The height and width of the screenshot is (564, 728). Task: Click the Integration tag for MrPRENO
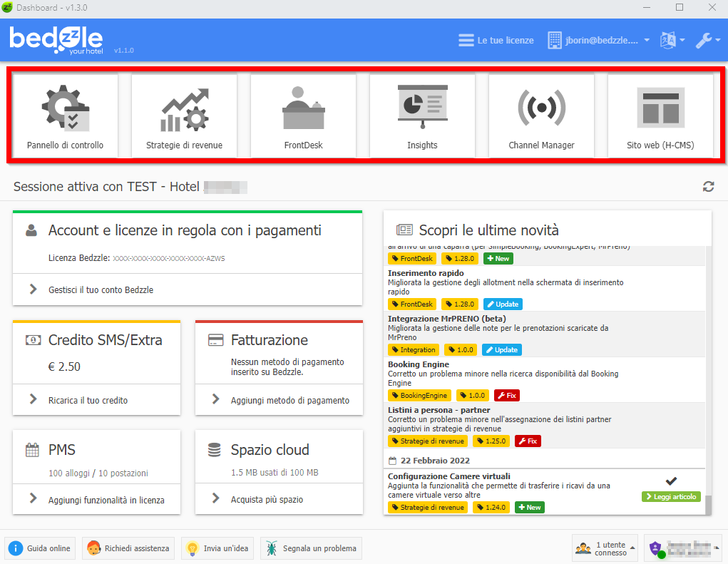[x=414, y=349]
